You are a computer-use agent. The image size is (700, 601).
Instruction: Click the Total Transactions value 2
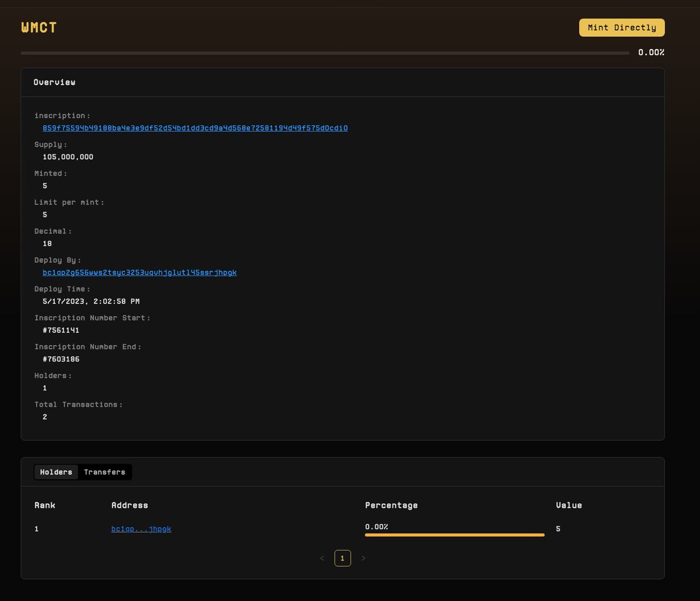tap(45, 417)
